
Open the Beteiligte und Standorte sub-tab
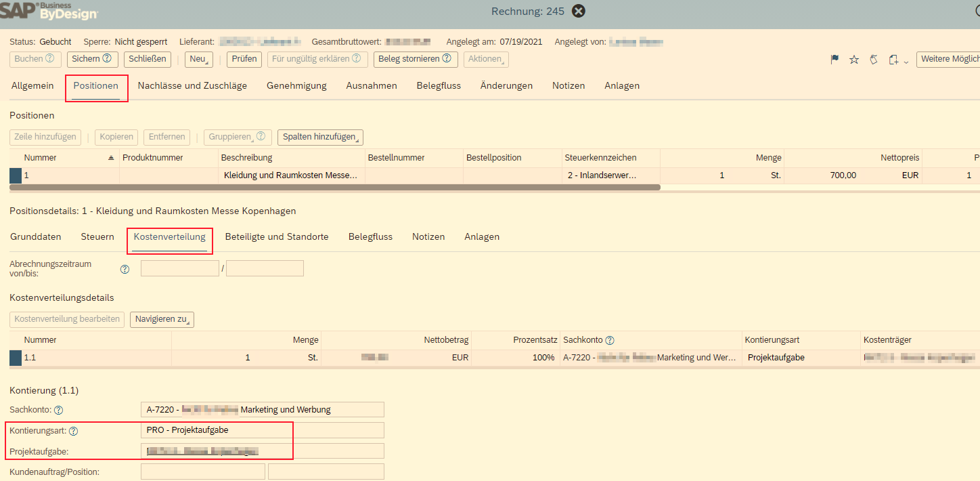pyautogui.click(x=277, y=236)
